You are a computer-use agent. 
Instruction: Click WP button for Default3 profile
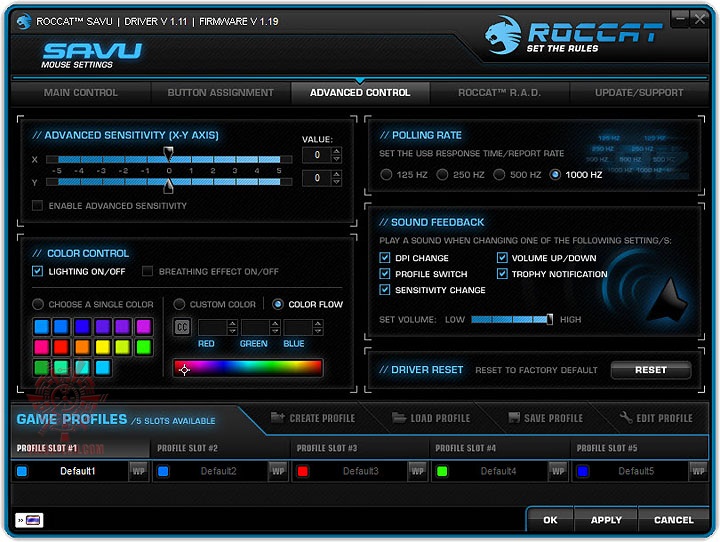[x=417, y=471]
